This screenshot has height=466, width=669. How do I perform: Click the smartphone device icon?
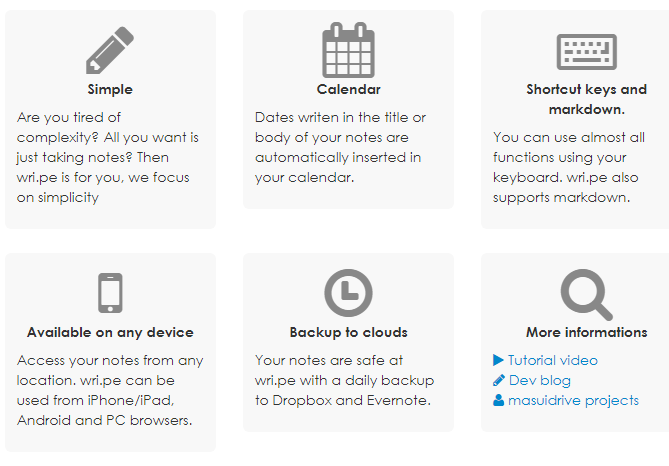pos(110,293)
